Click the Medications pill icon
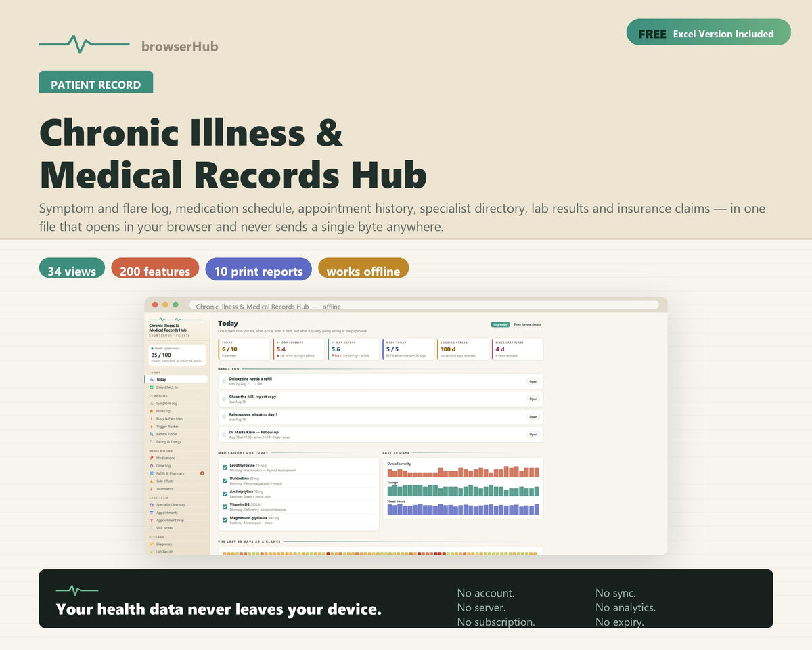The height and width of the screenshot is (650, 812). pyautogui.click(x=151, y=458)
